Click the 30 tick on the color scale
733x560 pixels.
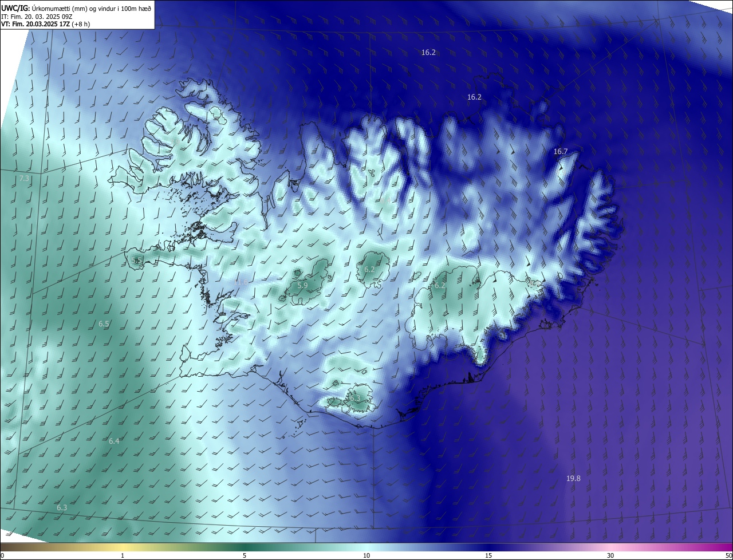point(610,556)
